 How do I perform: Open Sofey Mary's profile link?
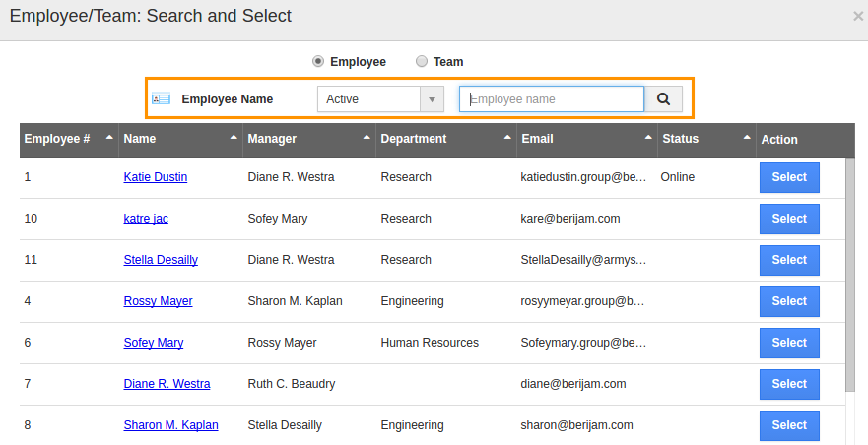(x=154, y=343)
